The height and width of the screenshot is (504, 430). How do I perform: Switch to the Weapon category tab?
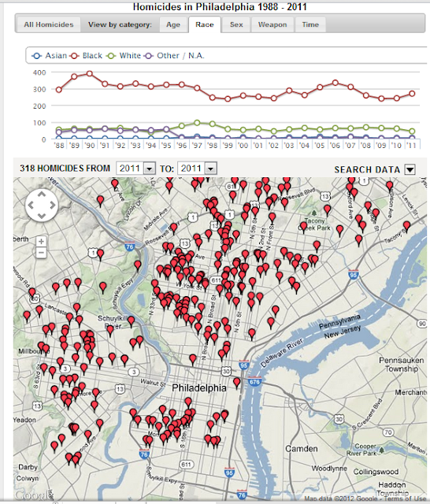(x=272, y=24)
